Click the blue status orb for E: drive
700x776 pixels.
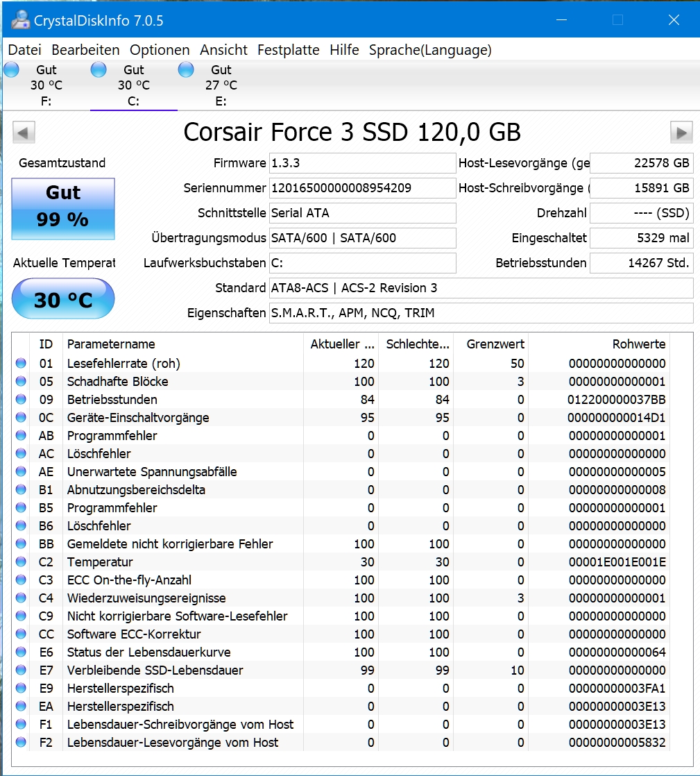click(186, 70)
